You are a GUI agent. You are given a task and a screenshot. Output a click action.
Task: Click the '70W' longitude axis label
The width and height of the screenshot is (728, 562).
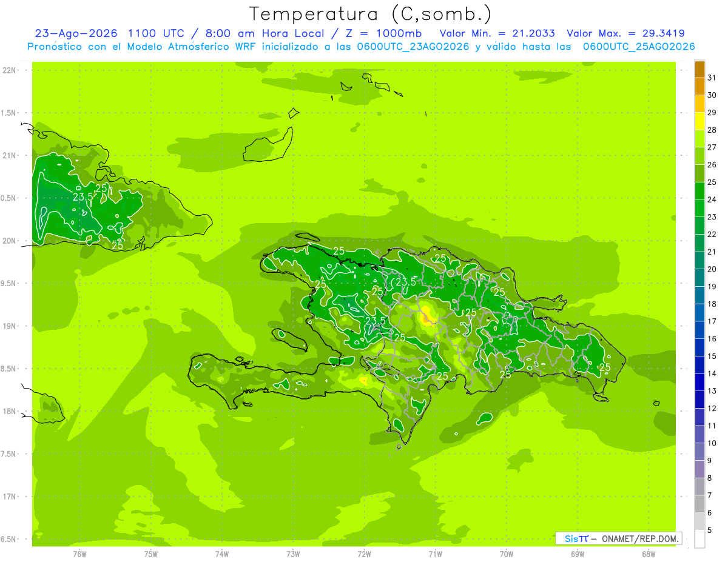tap(507, 554)
